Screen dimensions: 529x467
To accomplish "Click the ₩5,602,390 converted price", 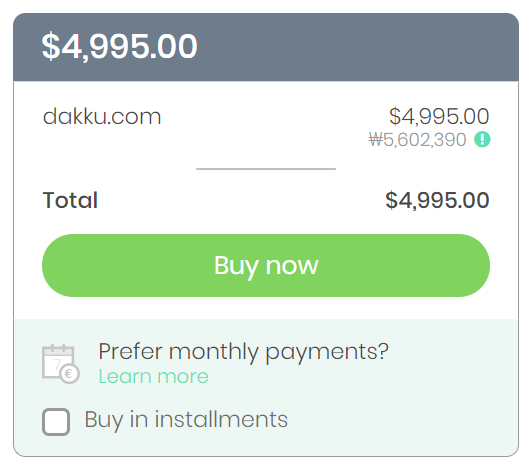I will pos(417,139).
